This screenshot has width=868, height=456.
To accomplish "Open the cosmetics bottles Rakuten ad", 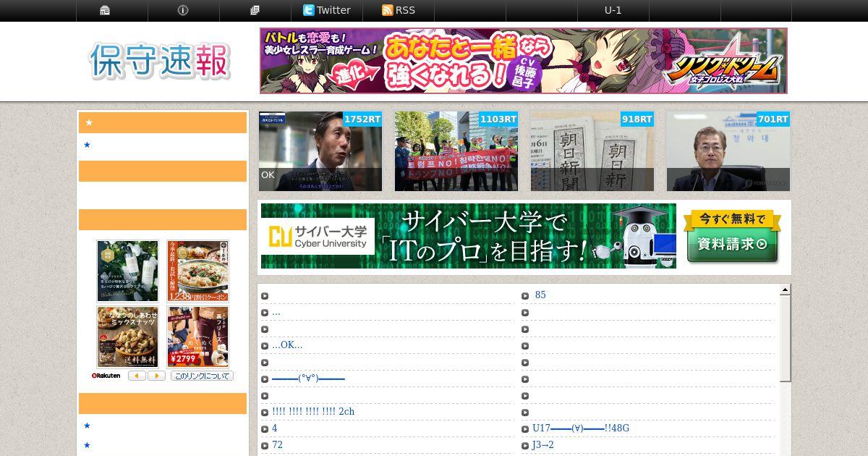I will pyautogui.click(x=127, y=271).
